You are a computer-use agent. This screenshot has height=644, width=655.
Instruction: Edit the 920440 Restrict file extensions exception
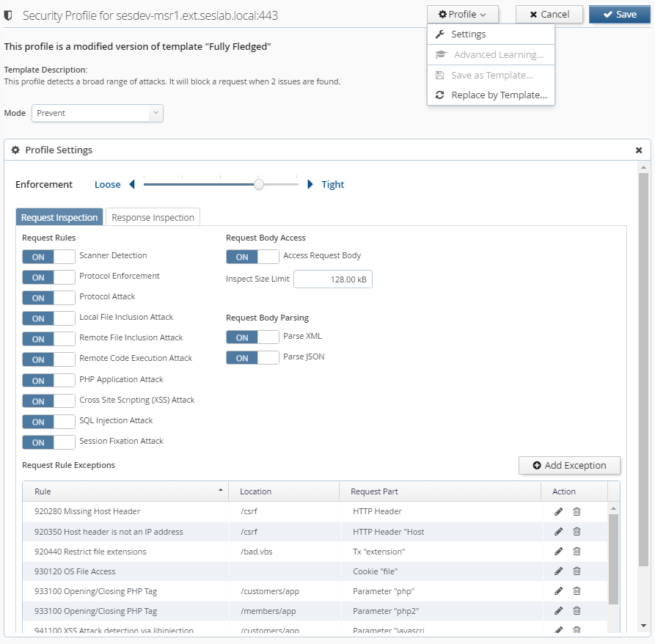click(x=558, y=552)
